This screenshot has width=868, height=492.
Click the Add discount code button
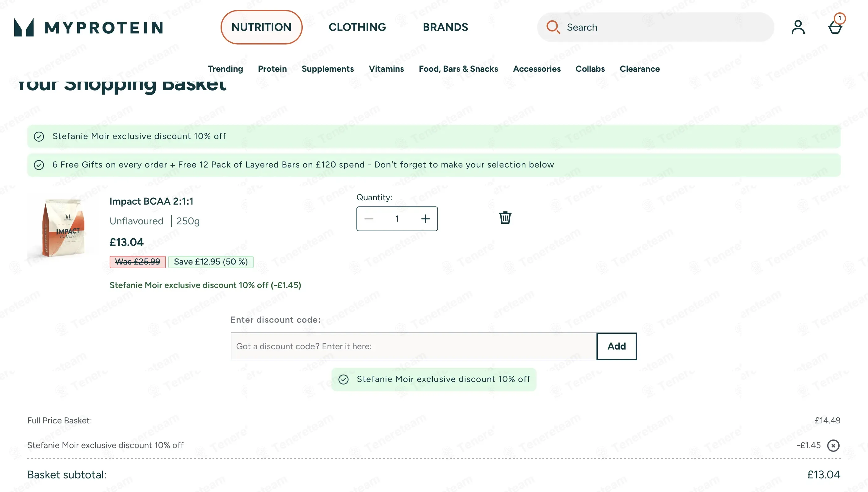pyautogui.click(x=617, y=346)
